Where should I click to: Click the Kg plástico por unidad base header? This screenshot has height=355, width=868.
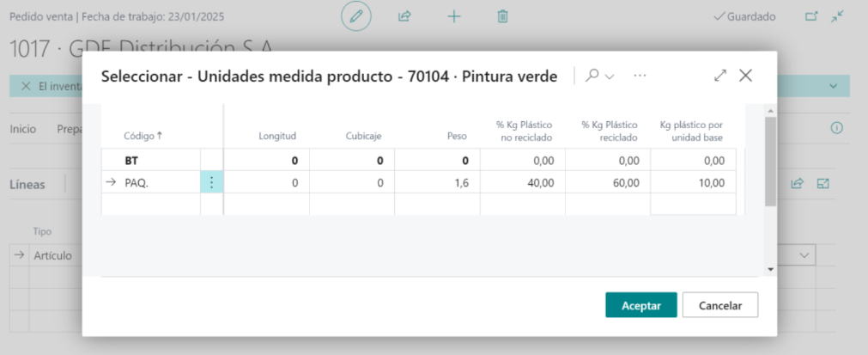click(691, 132)
